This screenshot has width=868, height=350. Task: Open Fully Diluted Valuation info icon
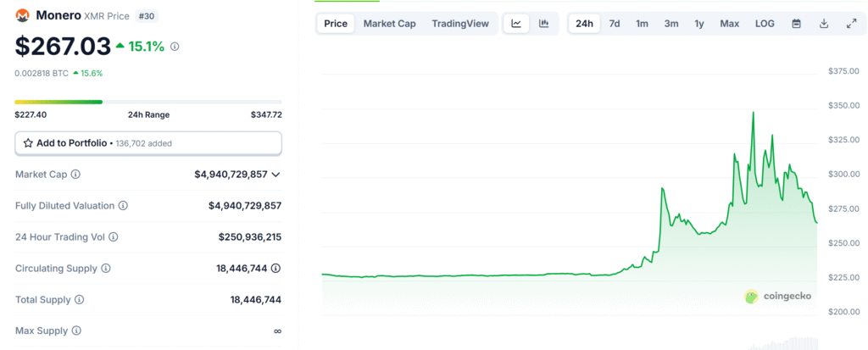point(124,205)
